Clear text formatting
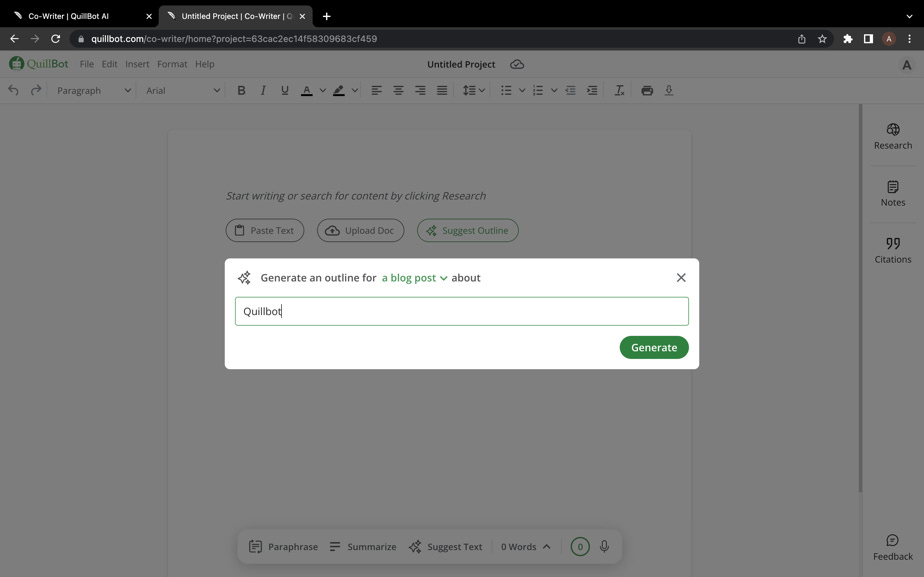The image size is (924, 577). (619, 90)
